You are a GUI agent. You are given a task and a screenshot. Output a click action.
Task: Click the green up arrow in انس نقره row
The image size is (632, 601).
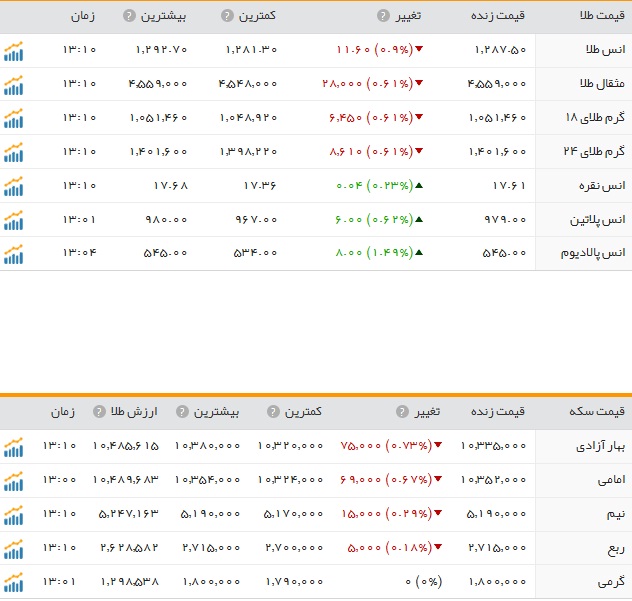pyautogui.click(x=419, y=185)
